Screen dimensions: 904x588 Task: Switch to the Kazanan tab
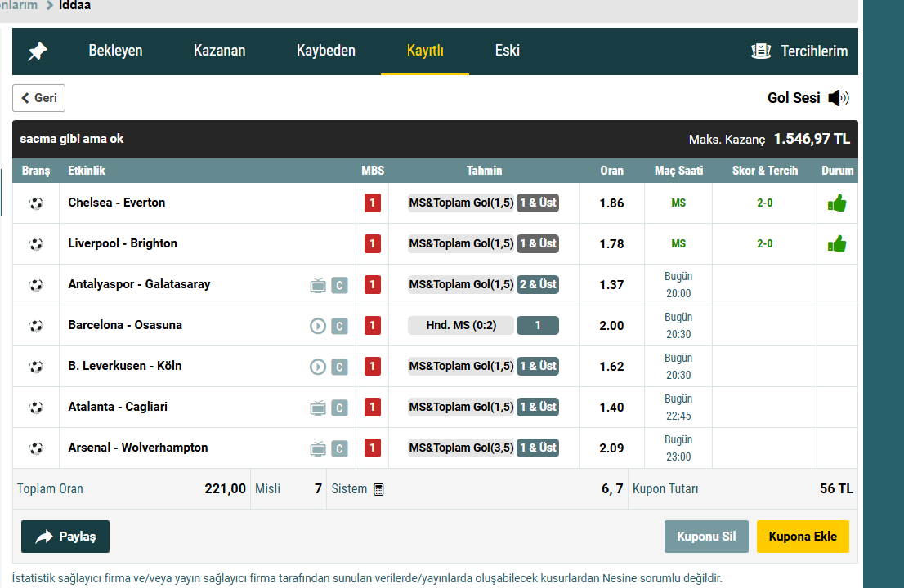[220, 51]
